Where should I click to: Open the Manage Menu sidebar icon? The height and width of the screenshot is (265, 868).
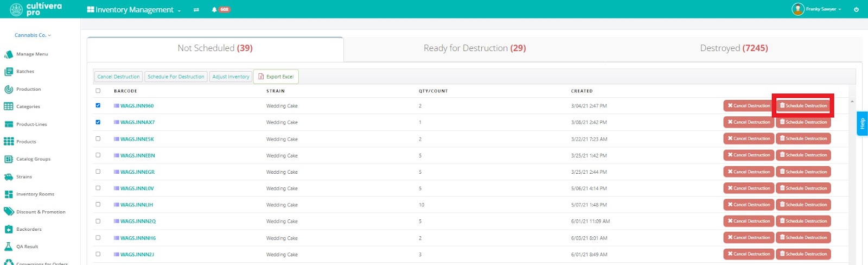9,54
